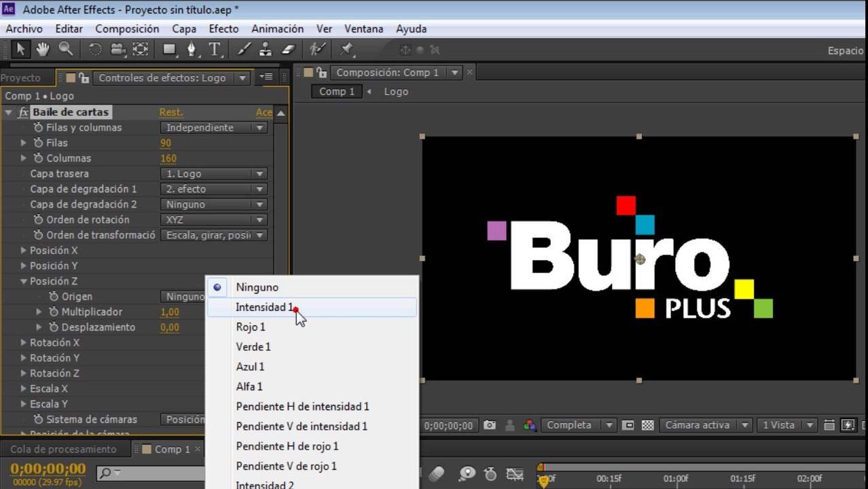The image size is (868, 489).
Task: Select the Pen tool
Action: pos(192,49)
